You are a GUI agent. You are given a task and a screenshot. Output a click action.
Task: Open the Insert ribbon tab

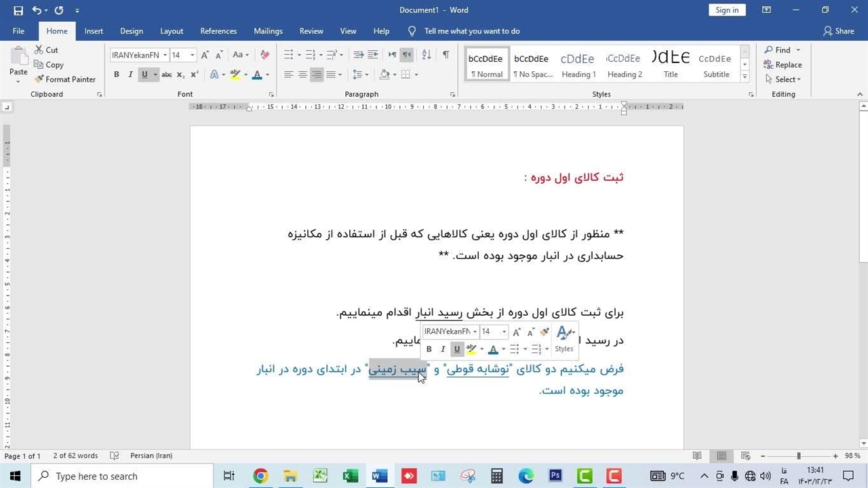click(x=94, y=31)
